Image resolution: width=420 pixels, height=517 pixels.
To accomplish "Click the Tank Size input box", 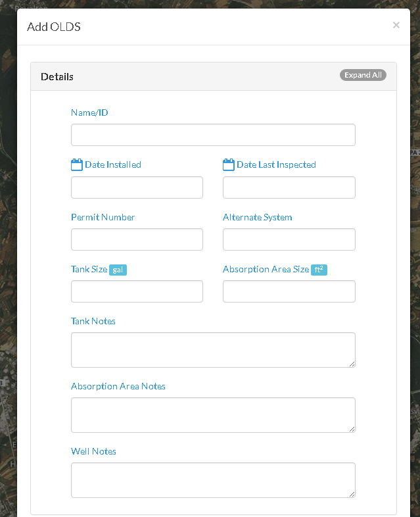I will (x=137, y=291).
